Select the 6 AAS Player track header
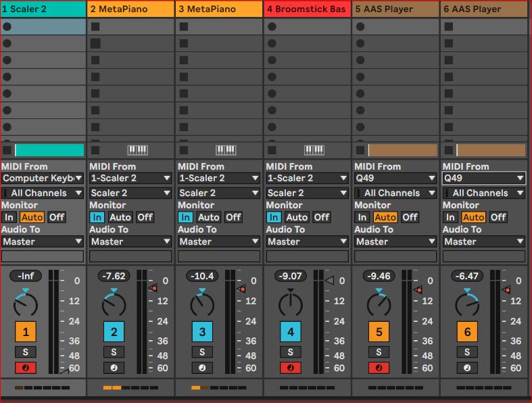This screenshot has height=403, width=532. [484, 9]
